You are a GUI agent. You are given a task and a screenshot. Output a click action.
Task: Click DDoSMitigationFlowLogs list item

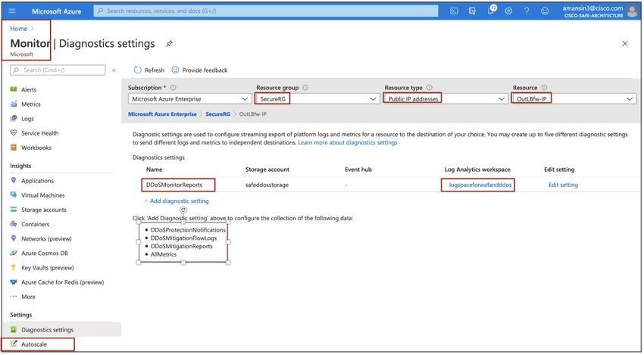click(x=183, y=238)
